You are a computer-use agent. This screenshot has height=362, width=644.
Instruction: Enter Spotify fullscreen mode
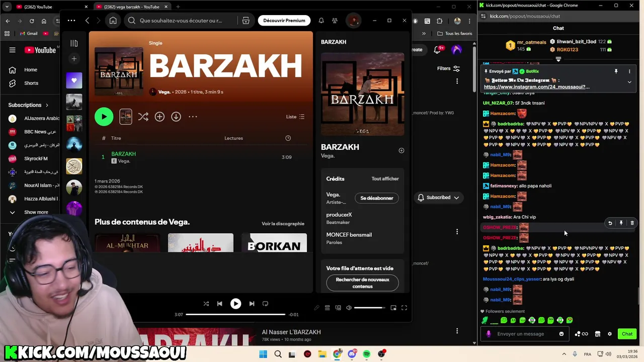click(x=404, y=308)
